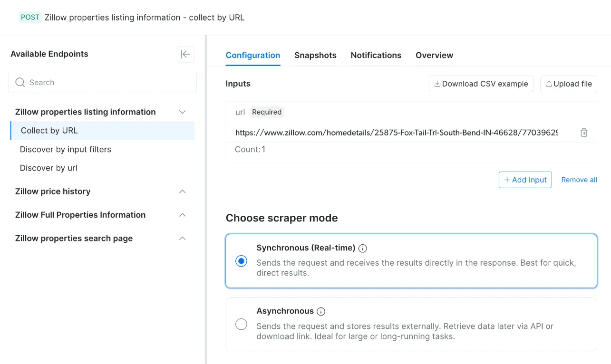The image size is (611, 364).
Task: Click the Required tag next to url
Action: pyautogui.click(x=267, y=112)
